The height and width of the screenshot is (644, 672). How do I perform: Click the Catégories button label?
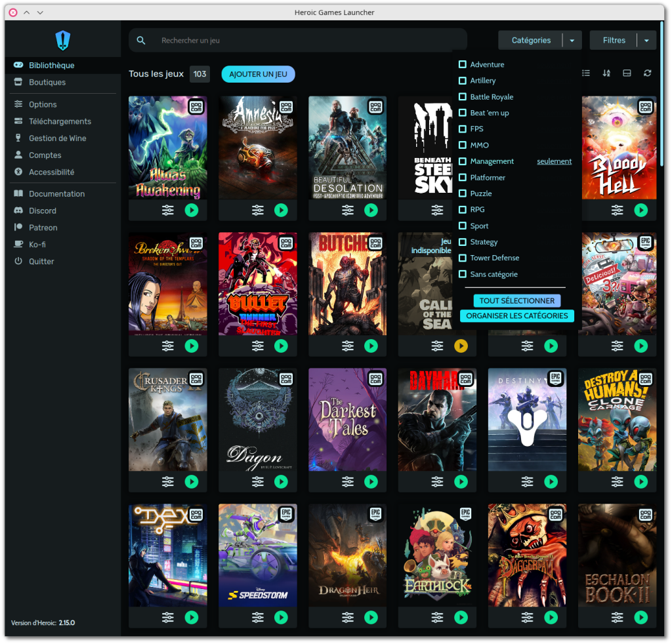[531, 40]
